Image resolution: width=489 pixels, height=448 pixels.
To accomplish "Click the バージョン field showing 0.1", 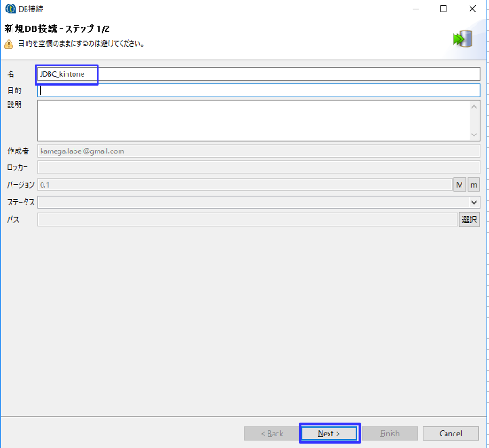I will [244, 185].
